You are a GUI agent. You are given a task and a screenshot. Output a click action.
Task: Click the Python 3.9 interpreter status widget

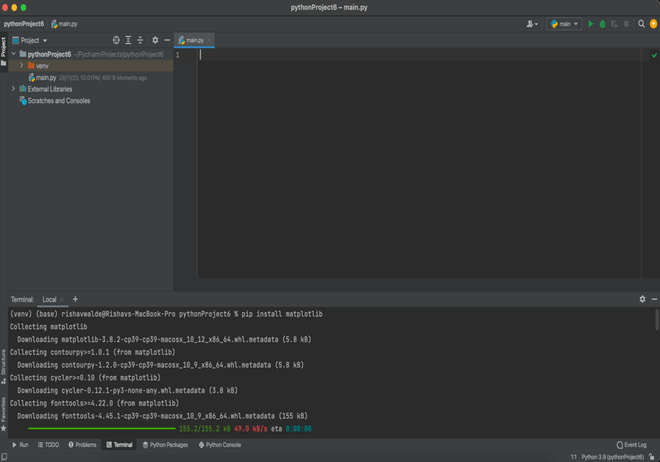coord(613,457)
